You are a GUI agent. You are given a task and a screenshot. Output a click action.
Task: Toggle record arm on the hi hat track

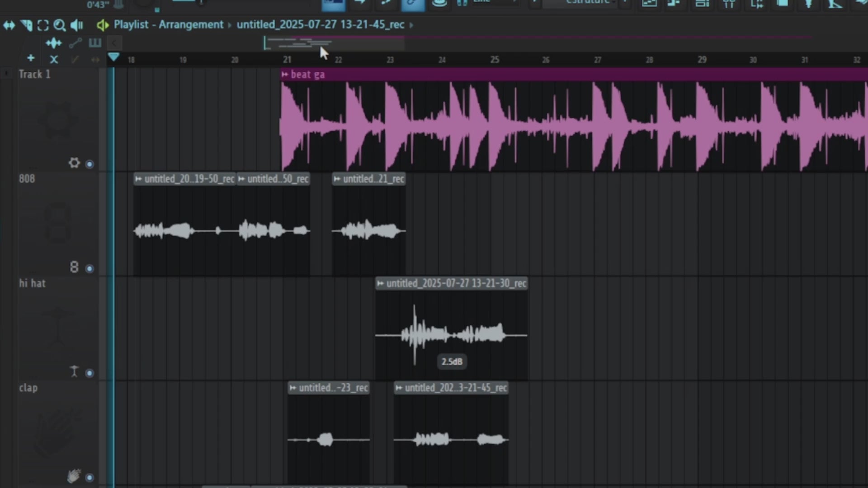(x=90, y=373)
